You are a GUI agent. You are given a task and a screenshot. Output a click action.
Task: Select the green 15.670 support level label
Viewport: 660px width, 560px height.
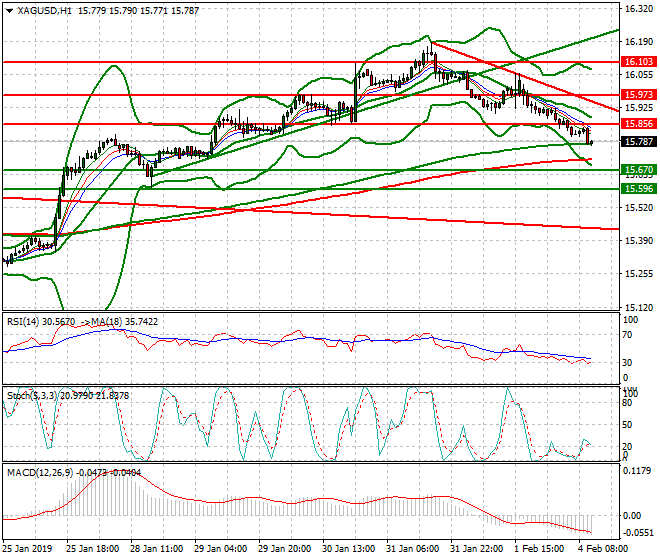point(639,170)
